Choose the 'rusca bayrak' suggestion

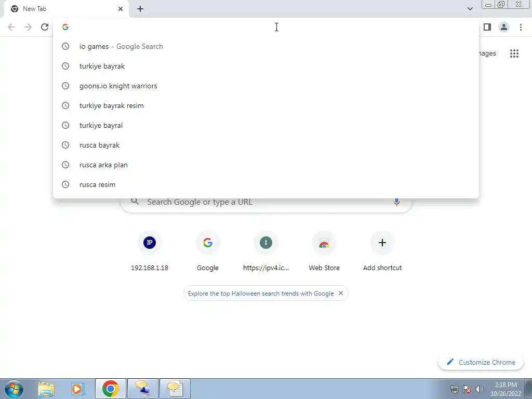coord(266,145)
